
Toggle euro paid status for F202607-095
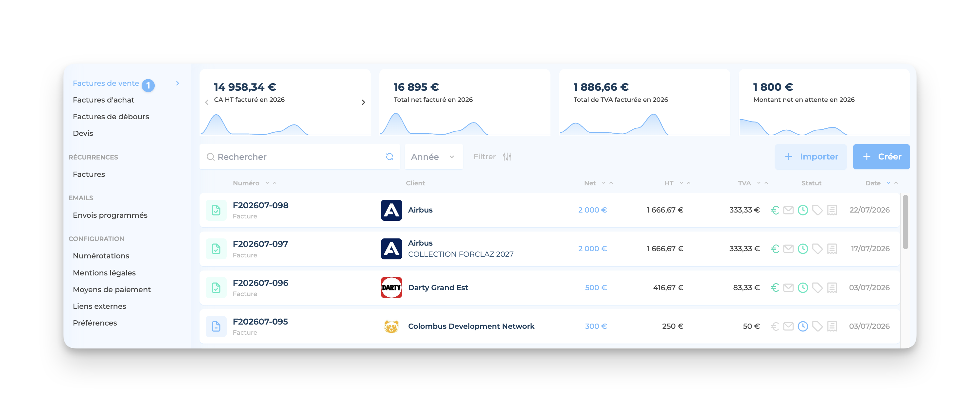tap(775, 326)
